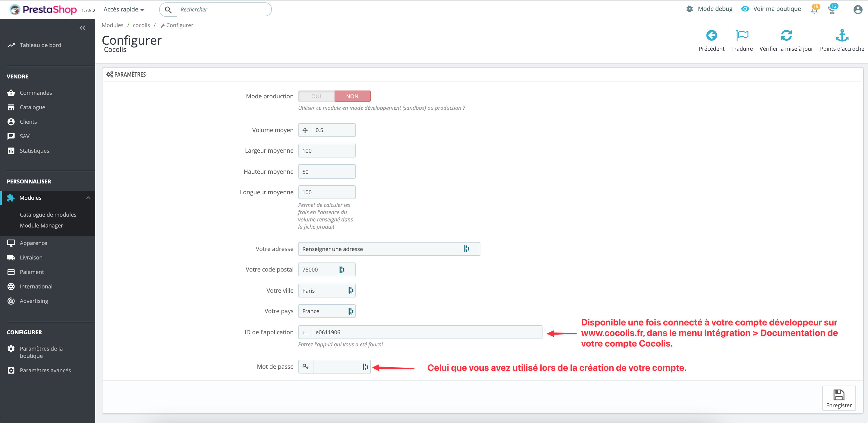Click password manager icon in Mot de passe
The width and height of the screenshot is (868, 423).
point(365,367)
